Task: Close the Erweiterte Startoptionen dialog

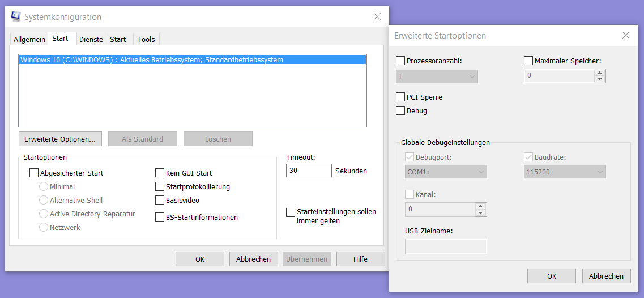Action: pyautogui.click(x=625, y=35)
